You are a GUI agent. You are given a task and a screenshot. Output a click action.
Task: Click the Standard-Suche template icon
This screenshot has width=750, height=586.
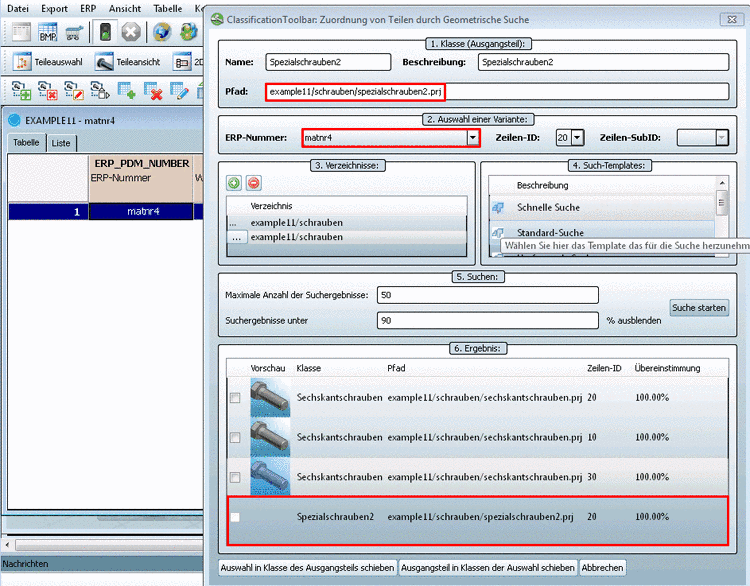click(497, 232)
